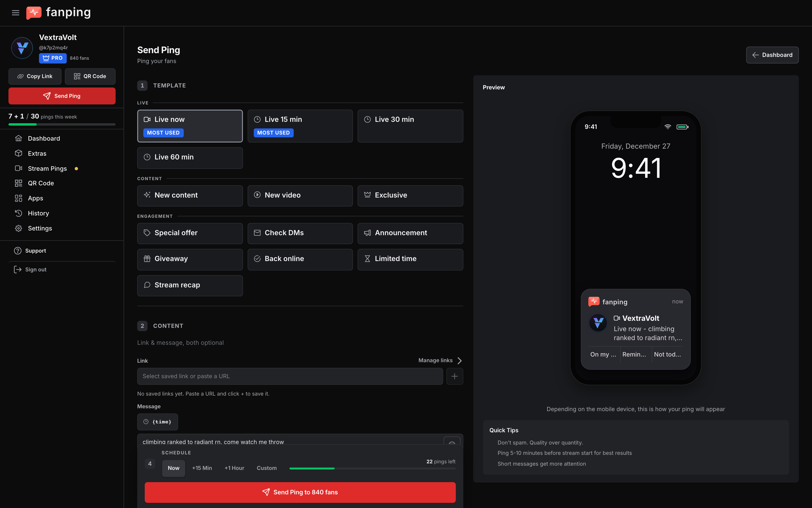Select the Live 30 min template
This screenshot has width=812, height=508.
pyautogui.click(x=410, y=126)
